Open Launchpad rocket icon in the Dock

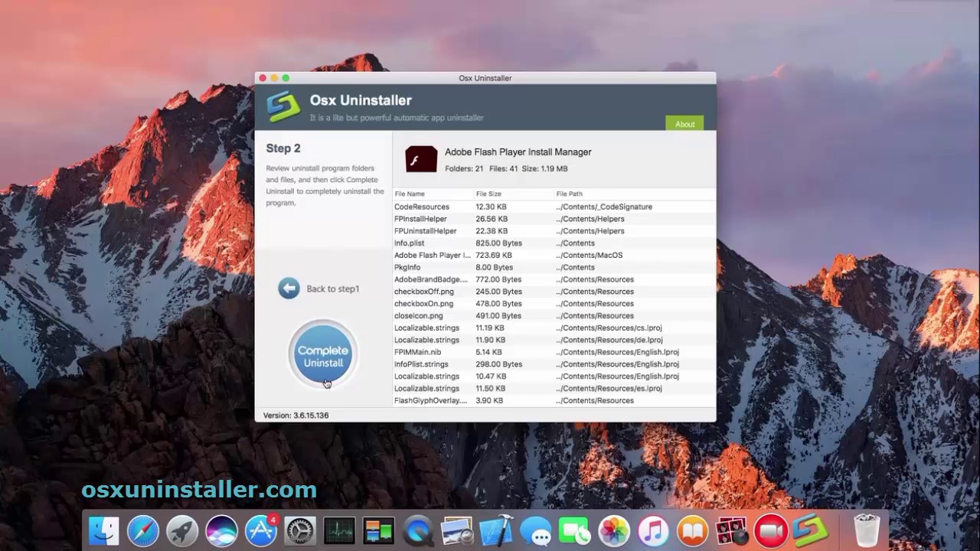pos(182,531)
